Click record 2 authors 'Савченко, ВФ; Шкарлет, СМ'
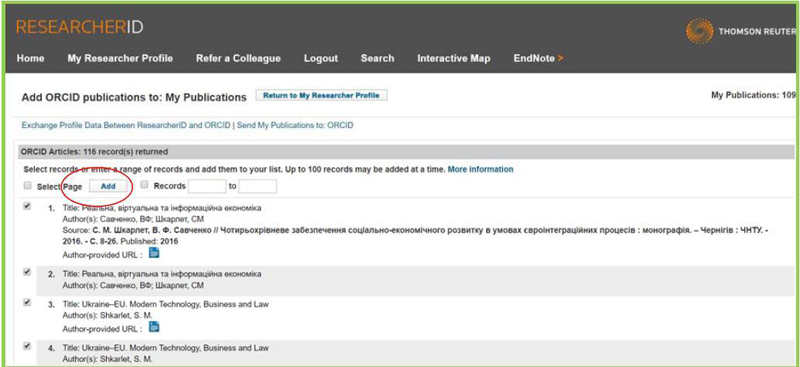 tap(152, 285)
